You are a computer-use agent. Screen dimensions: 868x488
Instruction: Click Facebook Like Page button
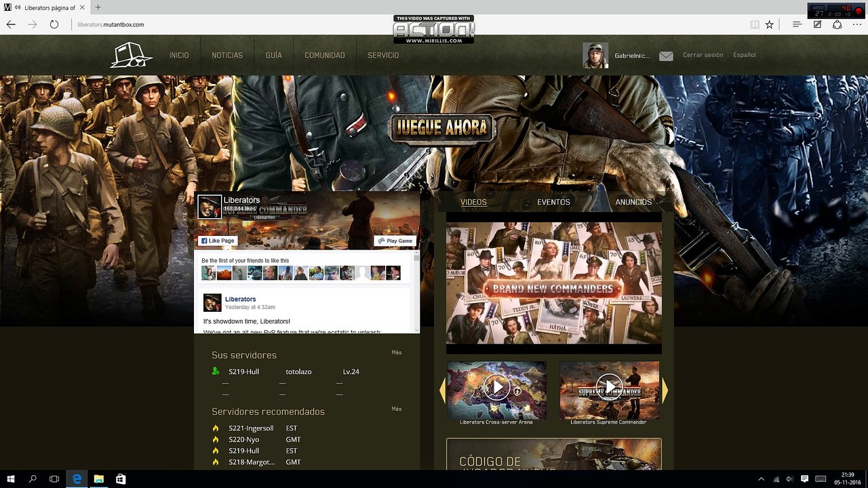217,241
